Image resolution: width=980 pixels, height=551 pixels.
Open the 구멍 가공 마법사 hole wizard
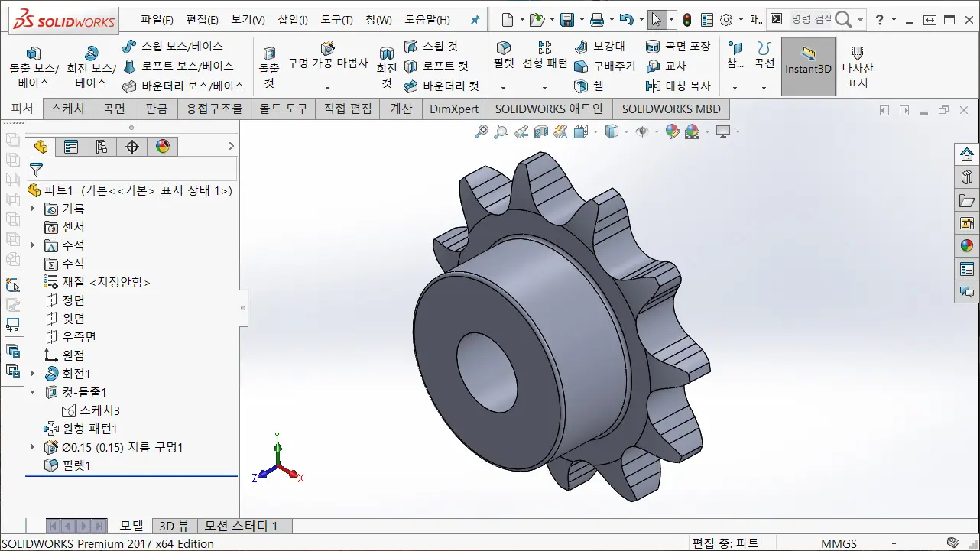pyautogui.click(x=327, y=57)
